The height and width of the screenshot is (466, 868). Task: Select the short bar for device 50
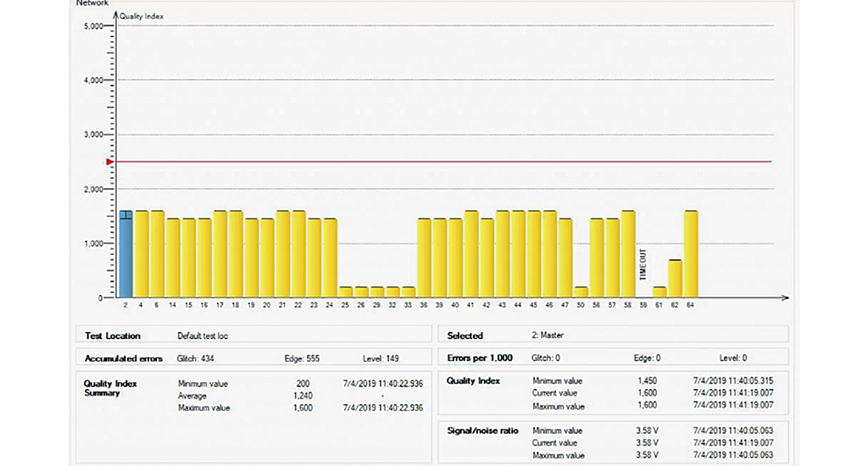(x=581, y=292)
